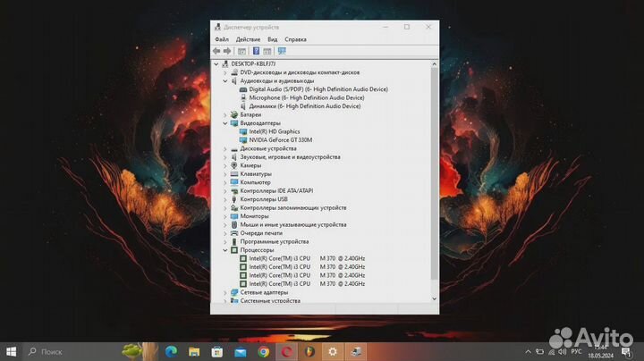Collapse the Аудиовходы и аудиовыходы branch

(x=225, y=80)
